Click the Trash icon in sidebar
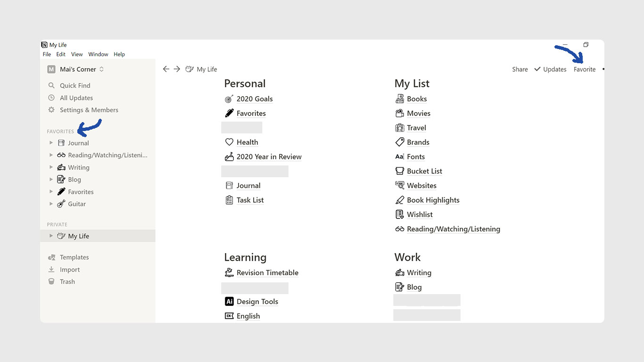Image resolution: width=644 pixels, height=362 pixels. point(51,281)
